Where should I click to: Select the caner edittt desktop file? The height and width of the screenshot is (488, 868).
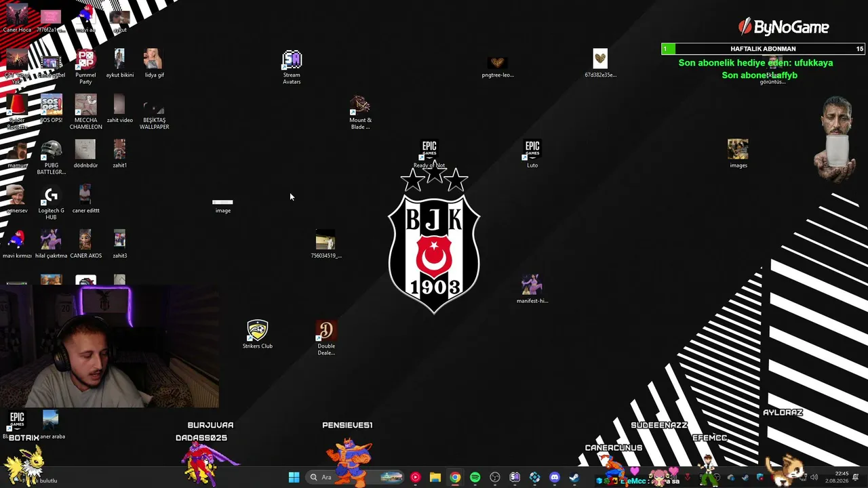tap(85, 200)
